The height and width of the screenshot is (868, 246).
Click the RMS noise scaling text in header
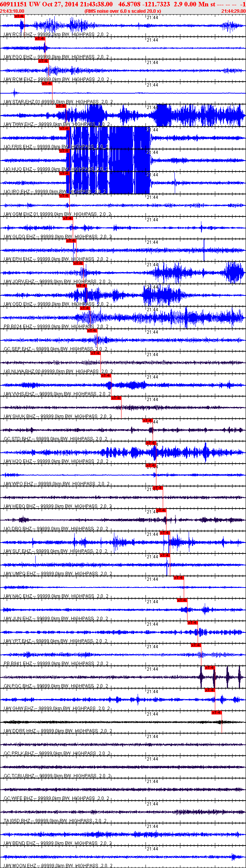click(123, 11)
